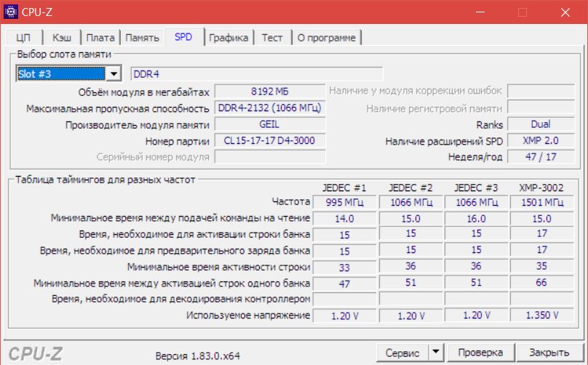Viewport: 588px width, 365px height.
Task: Click the JEDEC #3 column header
Action: 476,188
